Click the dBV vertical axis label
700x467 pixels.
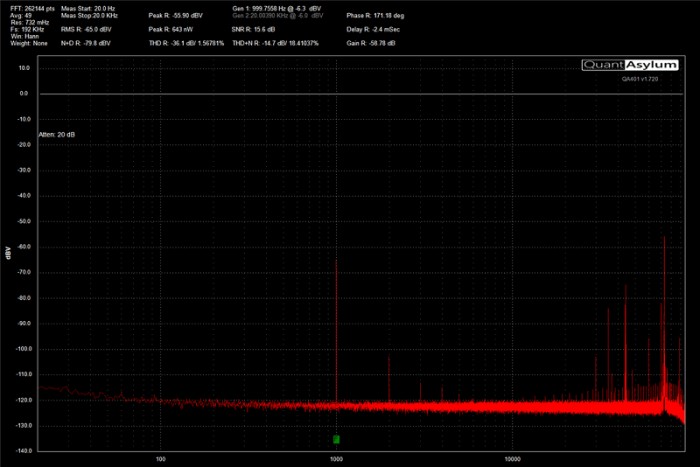click(8, 253)
